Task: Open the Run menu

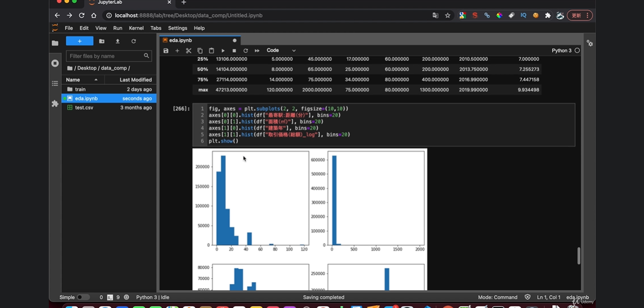Action: coord(118,28)
